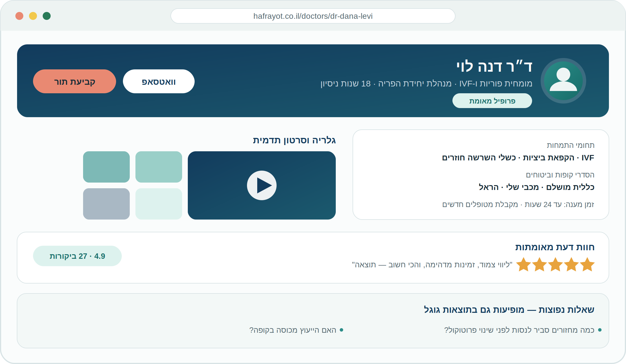Click the הסדרי קופות וביטוחים label
626x364 pixels.
560,175
